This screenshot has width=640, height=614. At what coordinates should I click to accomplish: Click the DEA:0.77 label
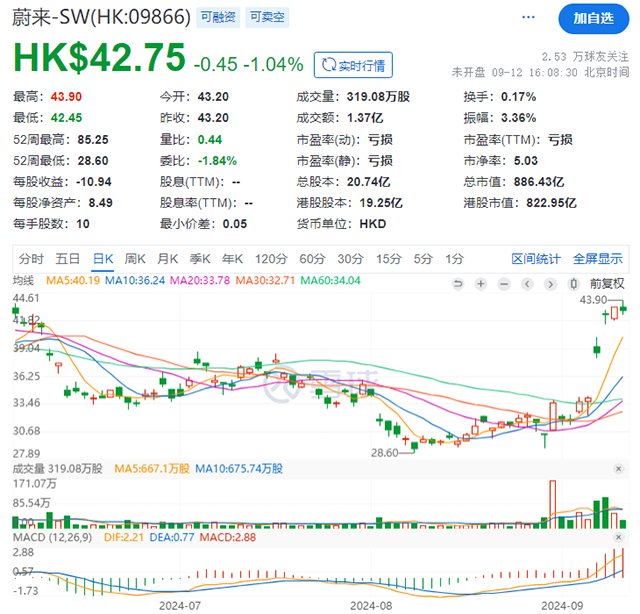[x=172, y=537]
